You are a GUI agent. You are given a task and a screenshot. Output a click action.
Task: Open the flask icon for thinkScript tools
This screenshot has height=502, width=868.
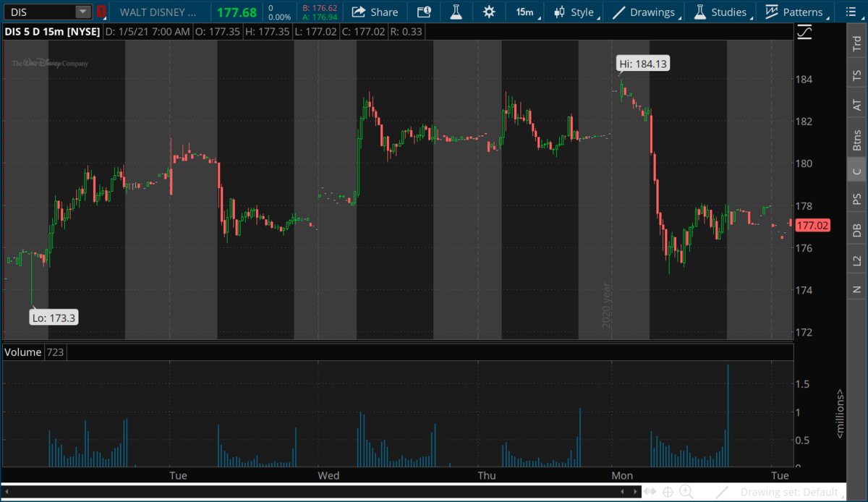[x=456, y=12]
